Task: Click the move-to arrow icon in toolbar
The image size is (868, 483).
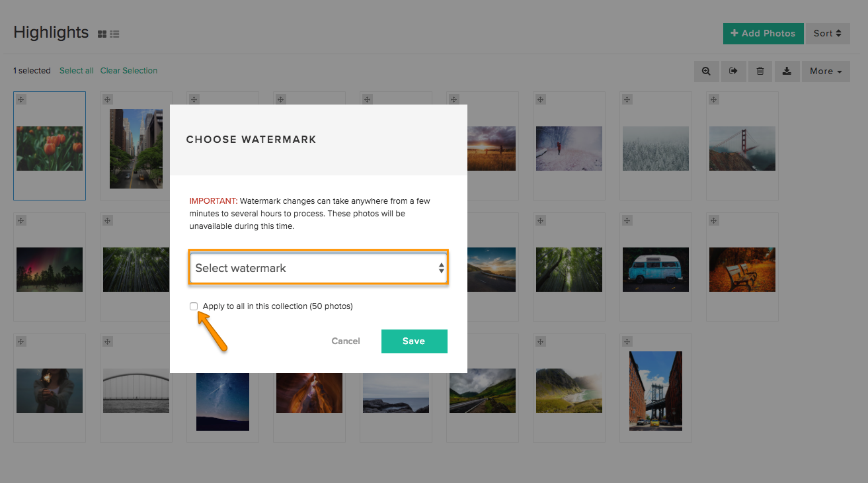Action: (733, 71)
